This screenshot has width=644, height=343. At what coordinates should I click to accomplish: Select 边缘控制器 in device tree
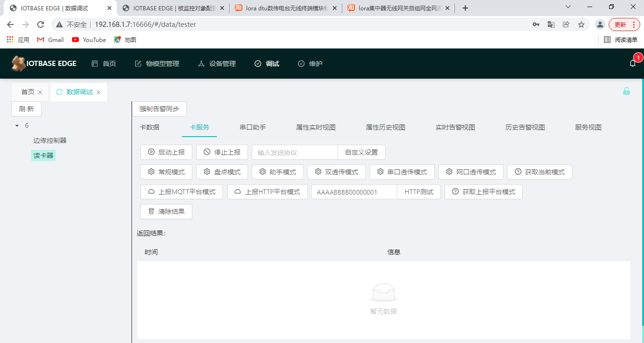[x=50, y=140]
